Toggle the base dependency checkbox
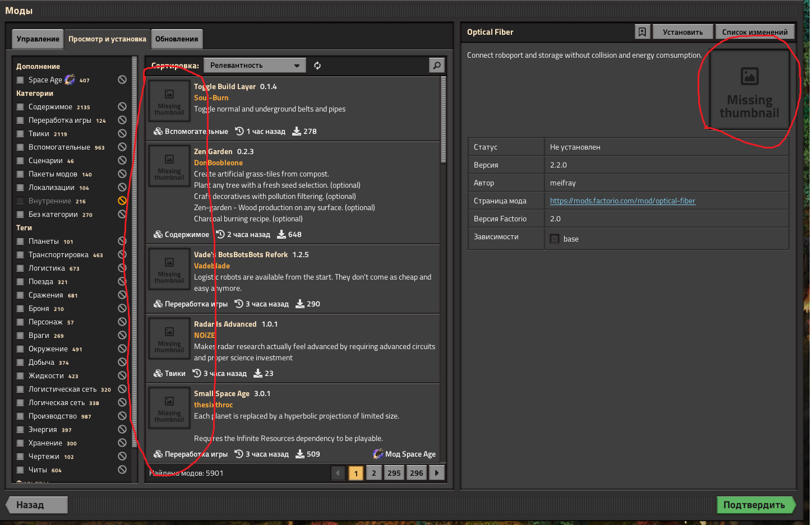The height and width of the screenshot is (525, 812). (555, 239)
